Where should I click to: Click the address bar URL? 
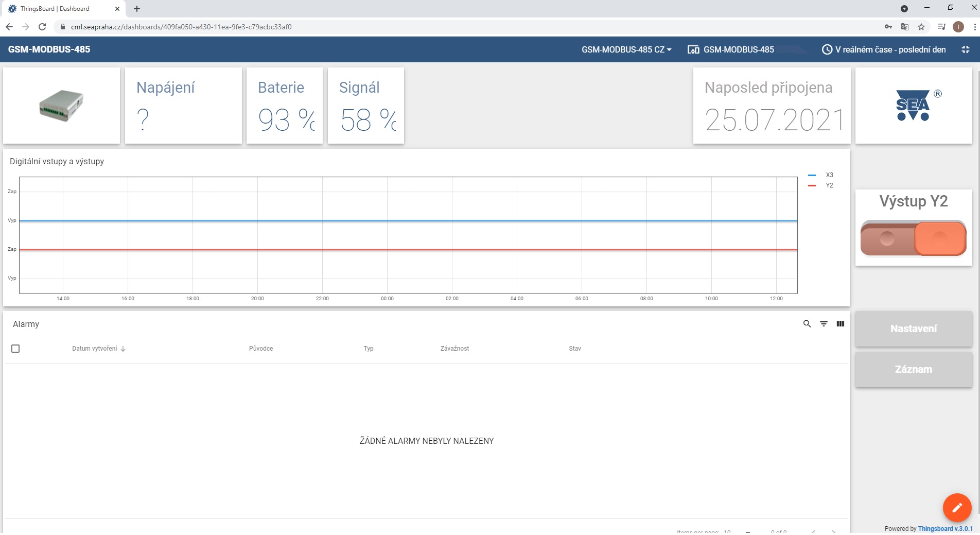(181, 27)
